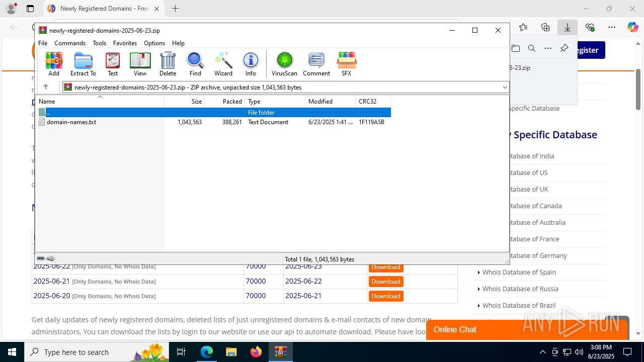Open the Tools menu
Image resolution: width=644 pixels, height=362 pixels.
99,43
